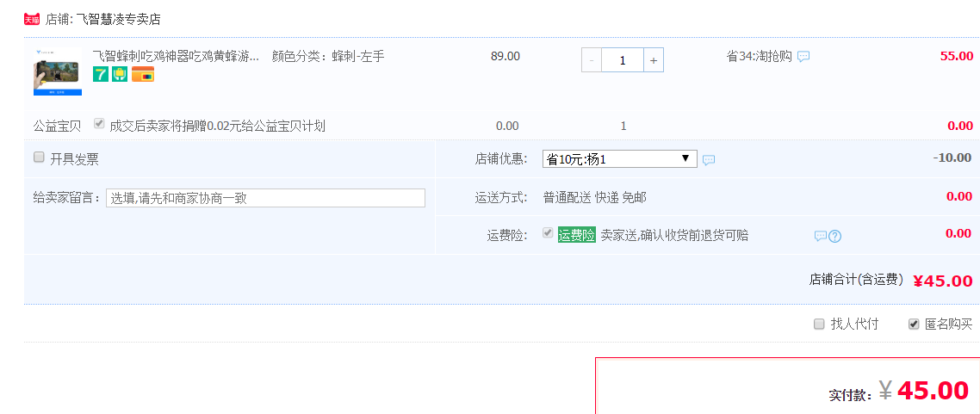Decrease quantity with the minus button
This screenshot has width=980, height=414.
592,60
